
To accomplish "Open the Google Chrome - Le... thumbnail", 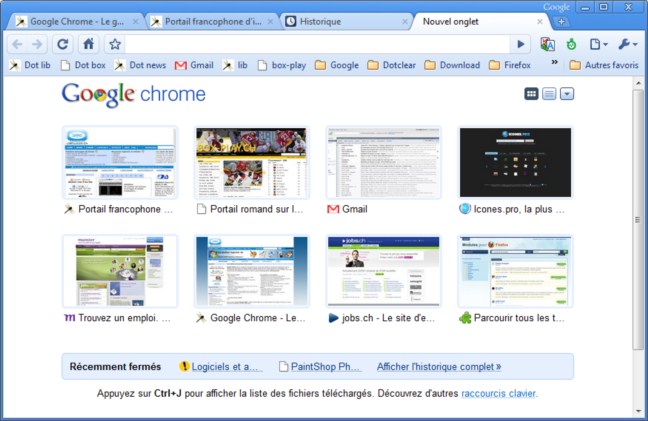I will pyautogui.click(x=251, y=271).
